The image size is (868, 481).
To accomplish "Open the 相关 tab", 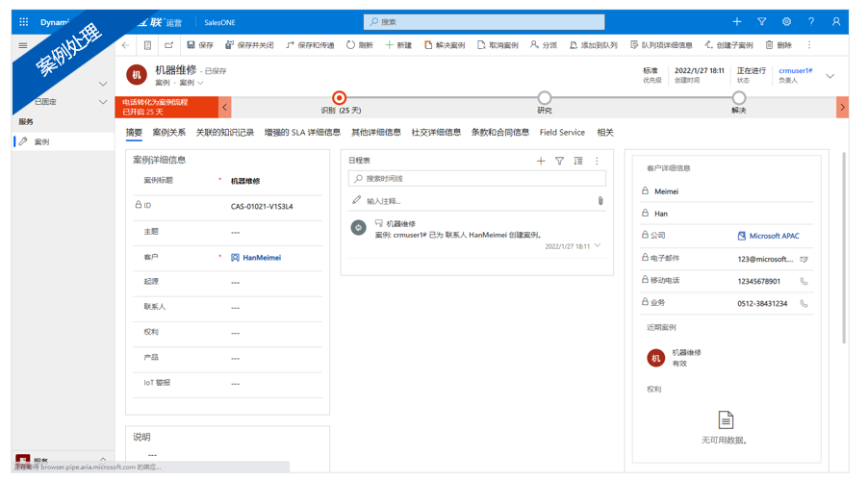I will [605, 133].
